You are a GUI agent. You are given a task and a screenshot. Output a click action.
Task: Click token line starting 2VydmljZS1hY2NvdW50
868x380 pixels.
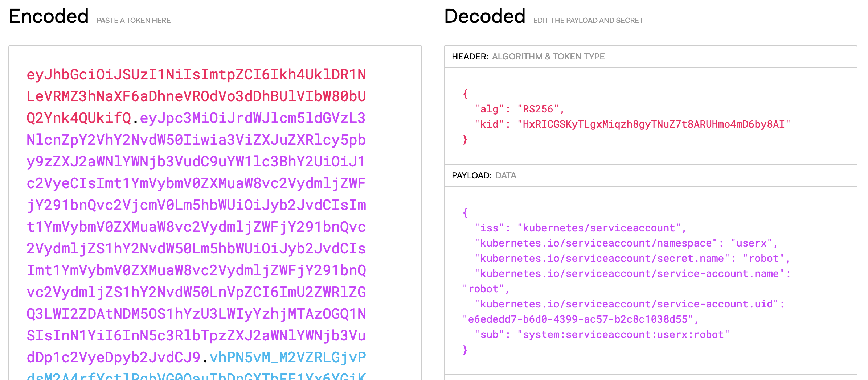tap(196, 249)
